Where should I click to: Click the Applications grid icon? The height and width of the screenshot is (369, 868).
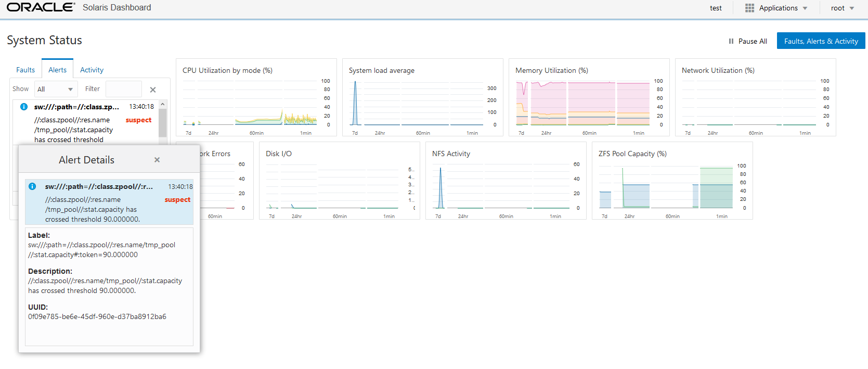[749, 8]
